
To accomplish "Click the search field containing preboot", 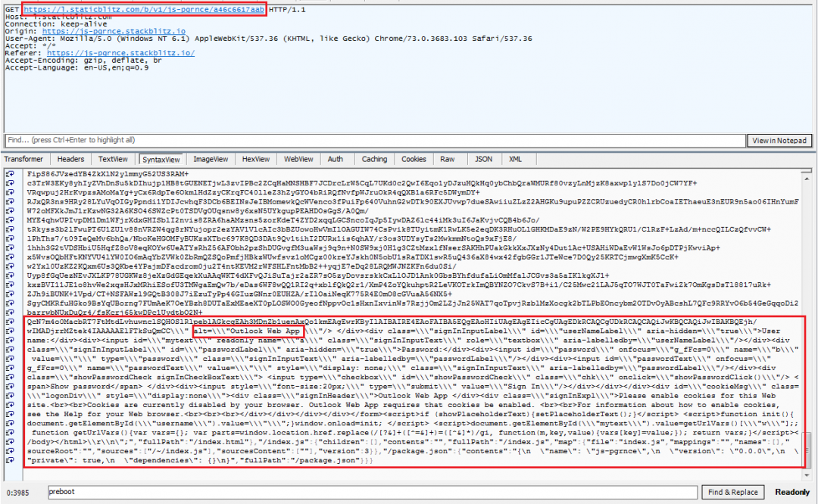I will tap(371, 492).
